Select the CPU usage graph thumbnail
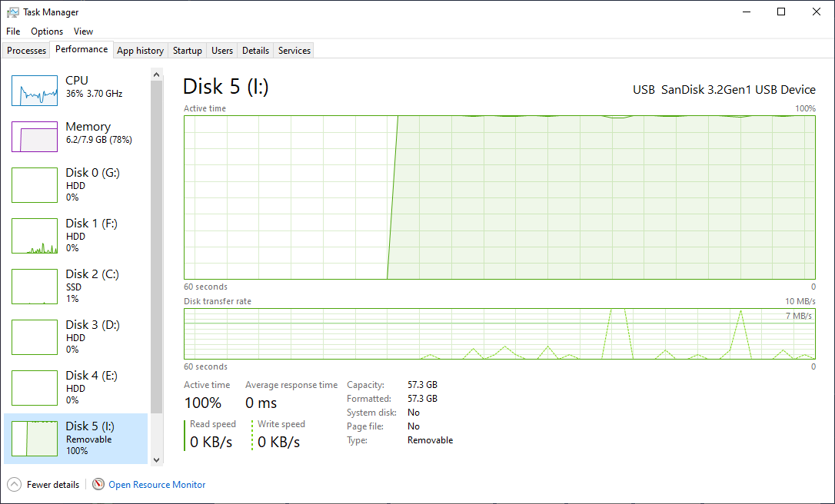The image size is (835, 504). 35,91
